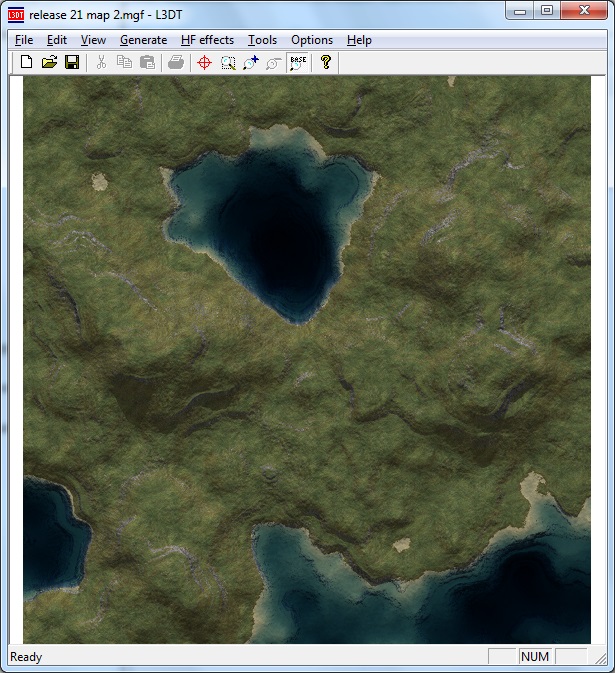Select the zoom region magnifier tool
The width and height of the screenshot is (615, 673).
[228, 63]
